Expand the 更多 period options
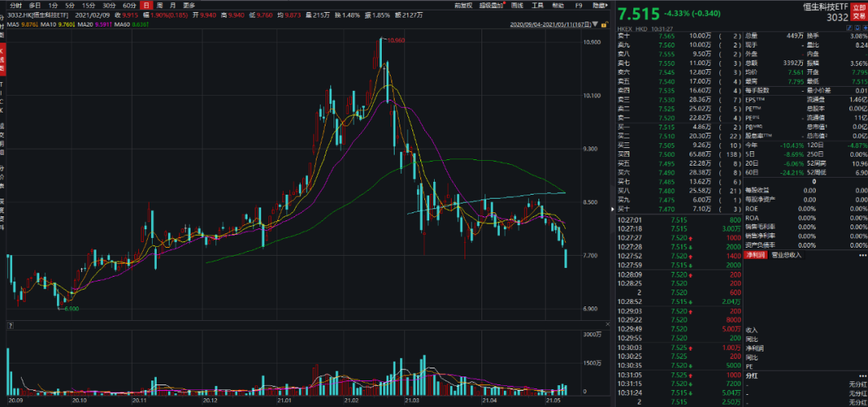 click(190, 5)
